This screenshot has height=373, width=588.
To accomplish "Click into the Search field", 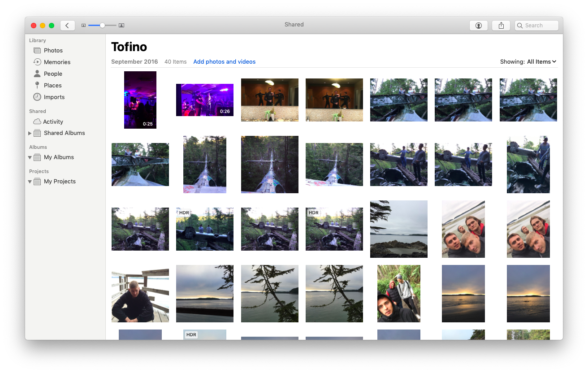I will (x=536, y=26).
